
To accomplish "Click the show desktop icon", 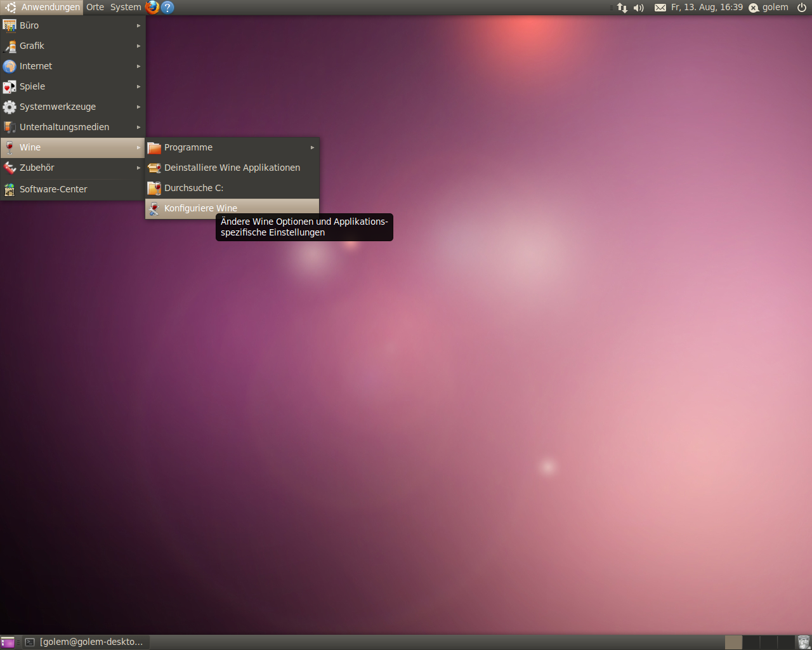I will point(8,642).
